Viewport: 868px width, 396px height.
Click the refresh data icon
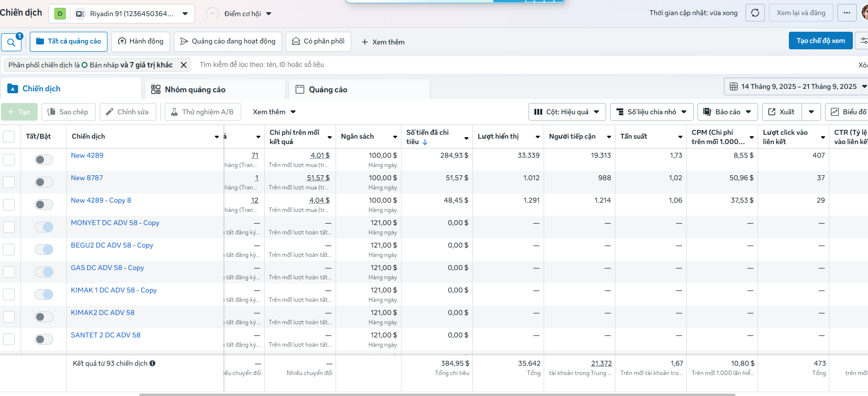click(x=755, y=13)
